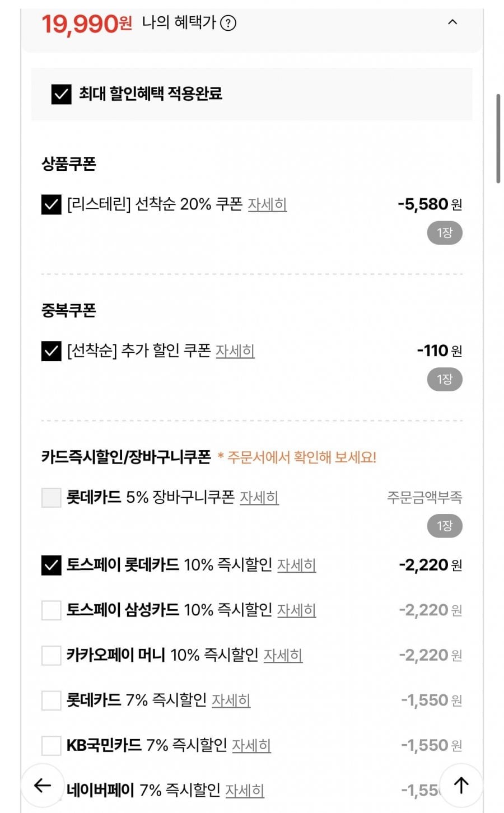
Task: Select 토스페이 삼성카드 10% 즉시할인
Action: 51,610
